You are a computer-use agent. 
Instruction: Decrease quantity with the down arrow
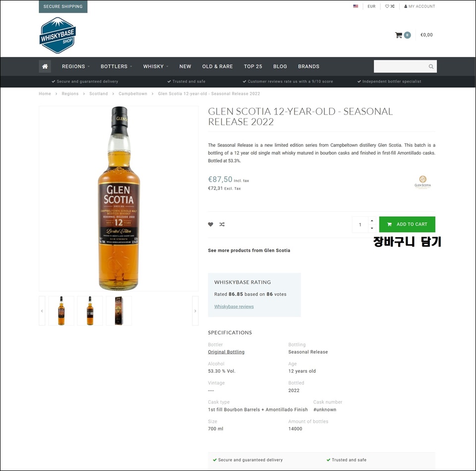(x=372, y=228)
